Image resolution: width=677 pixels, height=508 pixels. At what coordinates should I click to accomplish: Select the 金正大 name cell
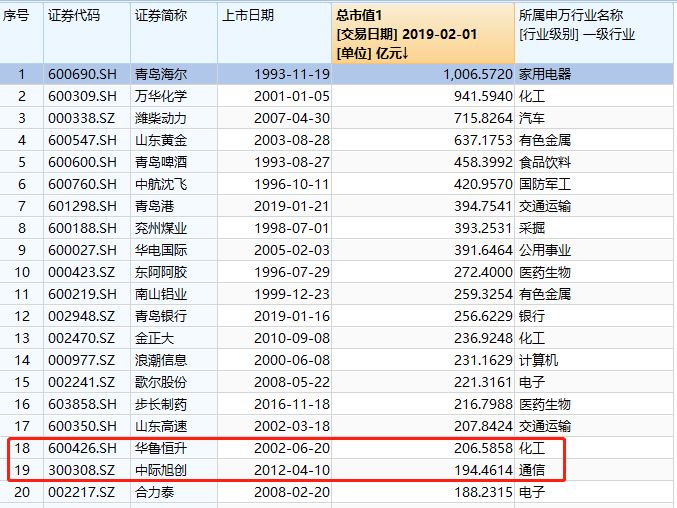[x=174, y=338]
